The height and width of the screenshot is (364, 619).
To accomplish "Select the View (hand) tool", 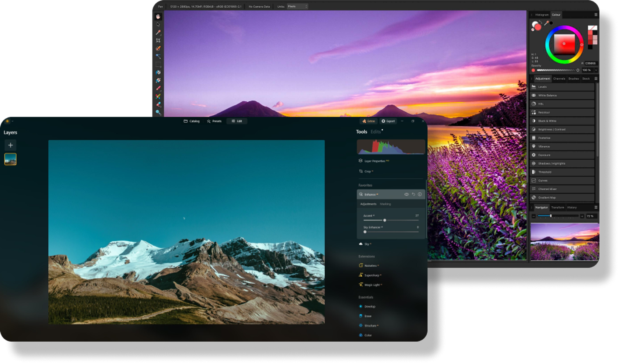I will (158, 17).
